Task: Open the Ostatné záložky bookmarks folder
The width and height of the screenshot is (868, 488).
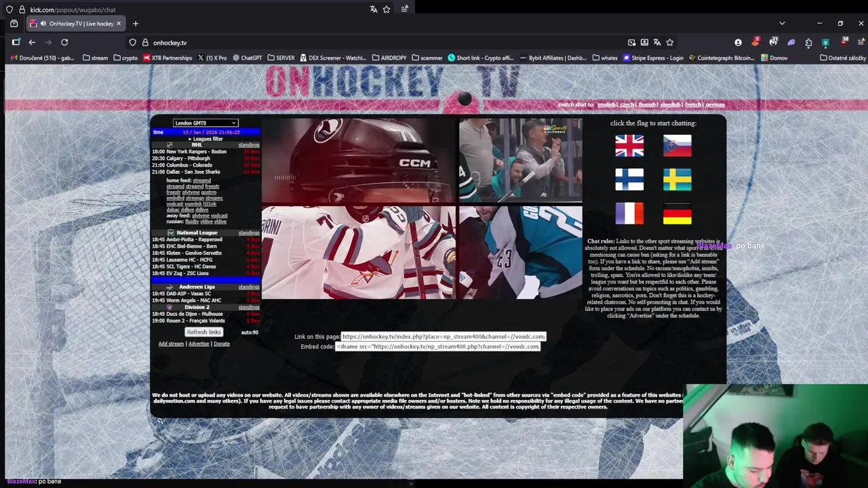Action: pos(843,58)
